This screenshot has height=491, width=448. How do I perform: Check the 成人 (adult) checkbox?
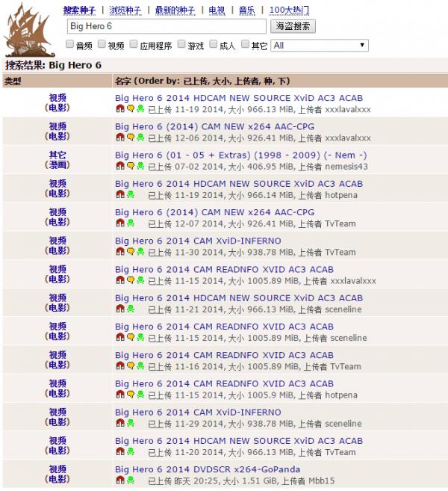pyautogui.click(x=214, y=44)
